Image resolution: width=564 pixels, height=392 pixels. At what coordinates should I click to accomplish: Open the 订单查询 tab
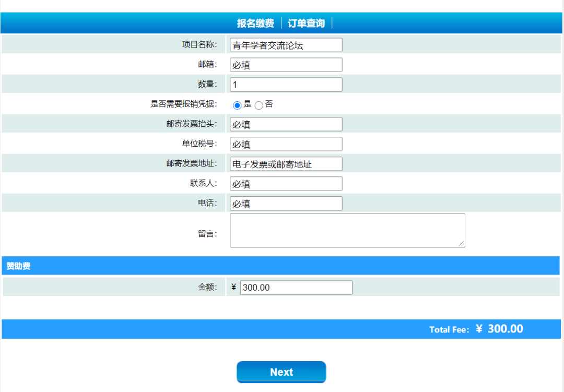pyautogui.click(x=306, y=22)
